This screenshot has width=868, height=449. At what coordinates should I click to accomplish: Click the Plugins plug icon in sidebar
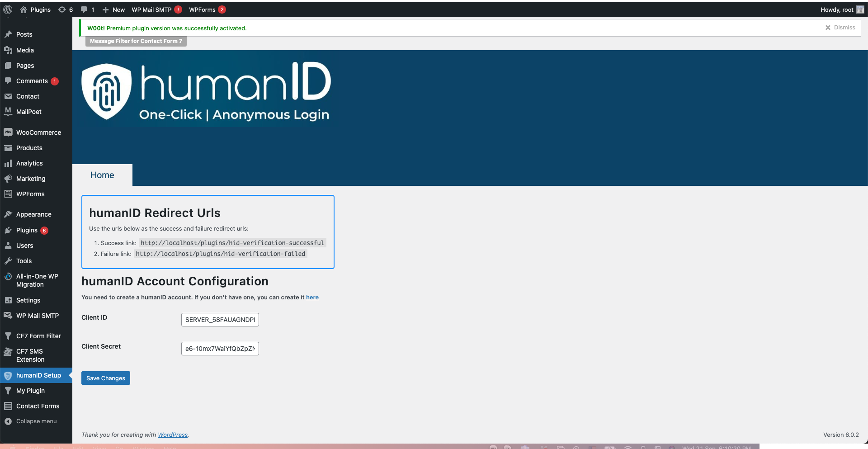click(x=8, y=230)
